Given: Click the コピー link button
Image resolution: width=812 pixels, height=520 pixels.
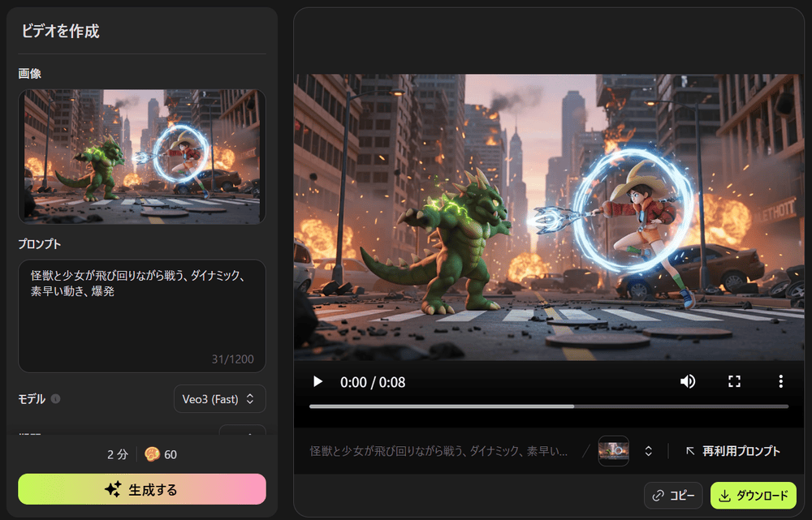Looking at the screenshot, I should pos(673,496).
